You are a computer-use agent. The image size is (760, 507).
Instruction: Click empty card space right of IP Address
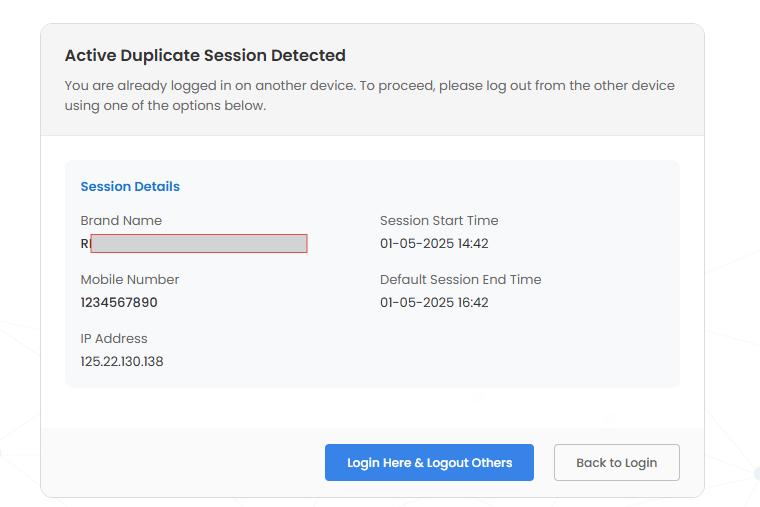point(500,350)
